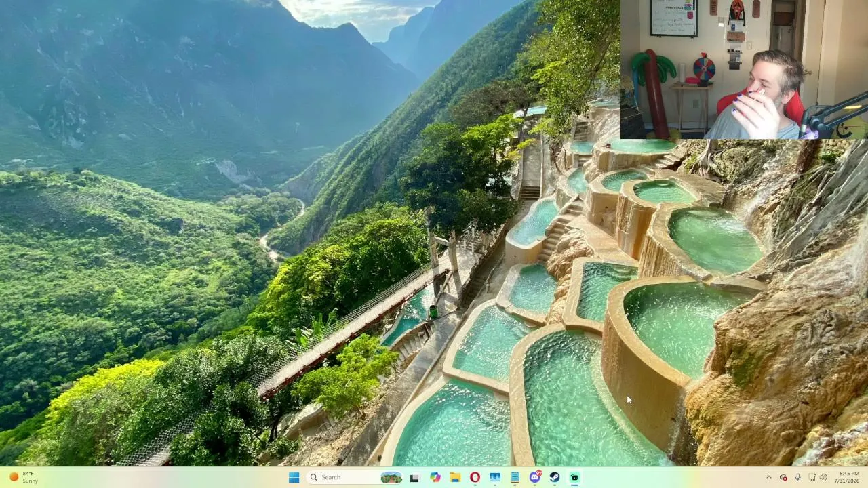The width and height of the screenshot is (868, 488).
Task: Open the Windows Start menu
Action: (294, 477)
